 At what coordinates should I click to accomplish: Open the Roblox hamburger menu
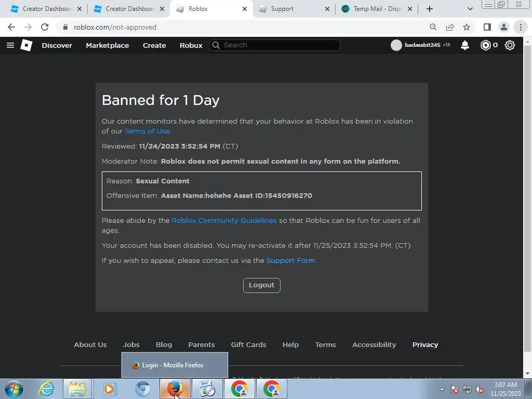tap(10, 45)
